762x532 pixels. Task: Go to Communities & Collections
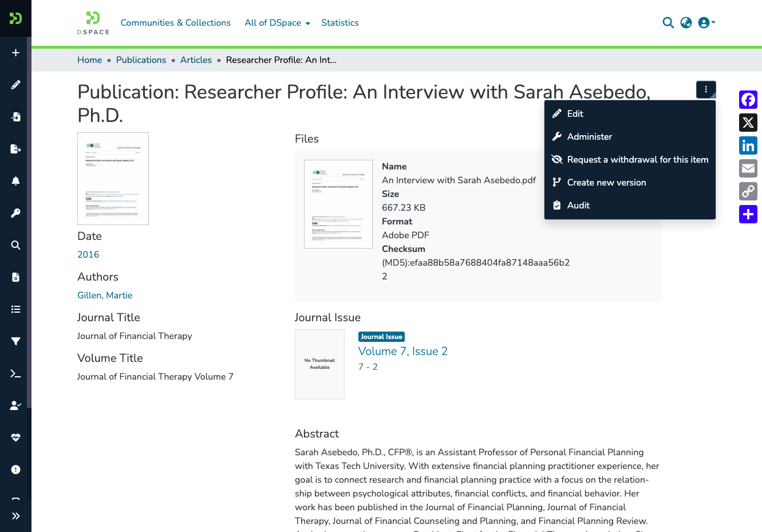pyautogui.click(x=175, y=23)
